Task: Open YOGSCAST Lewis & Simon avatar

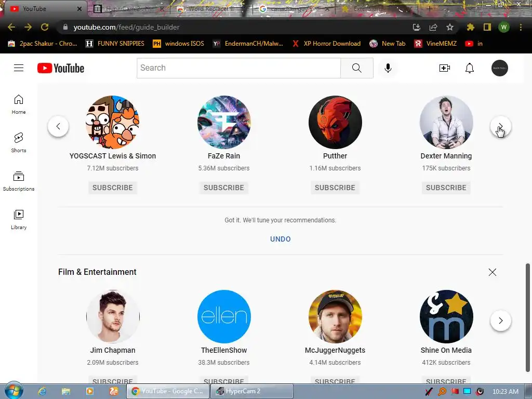Action: tap(113, 122)
